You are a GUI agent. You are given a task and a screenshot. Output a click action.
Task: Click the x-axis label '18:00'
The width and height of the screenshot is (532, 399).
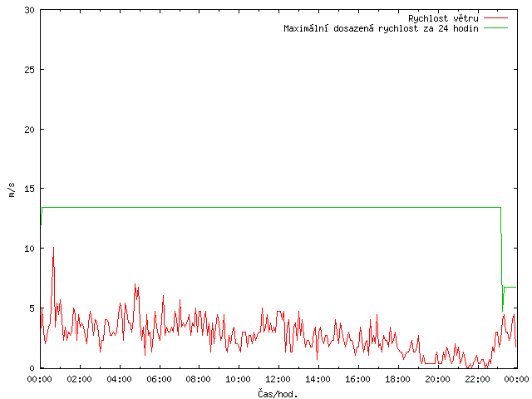(x=397, y=379)
